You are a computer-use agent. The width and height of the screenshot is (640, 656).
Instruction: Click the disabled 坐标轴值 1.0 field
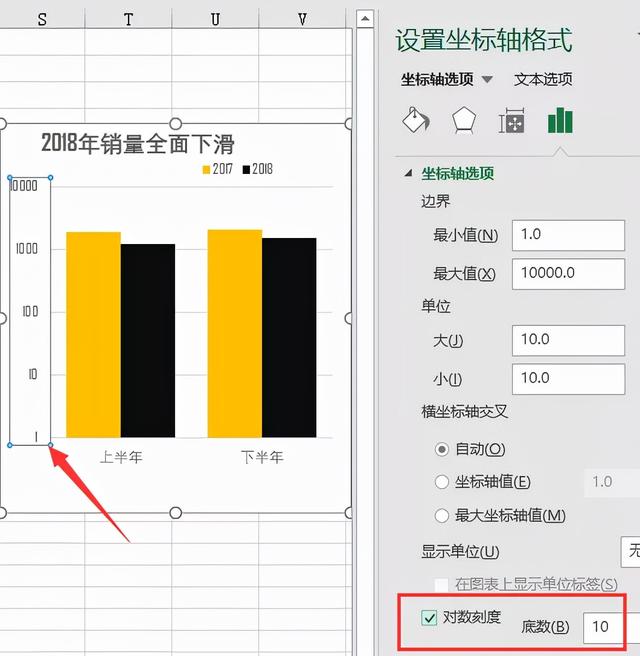[x=612, y=482]
